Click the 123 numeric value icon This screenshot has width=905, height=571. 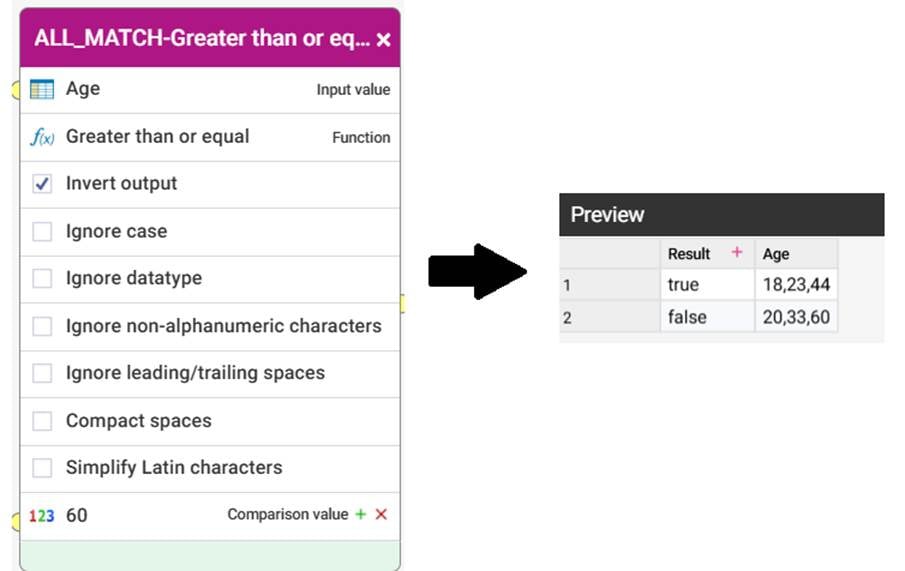click(x=42, y=516)
